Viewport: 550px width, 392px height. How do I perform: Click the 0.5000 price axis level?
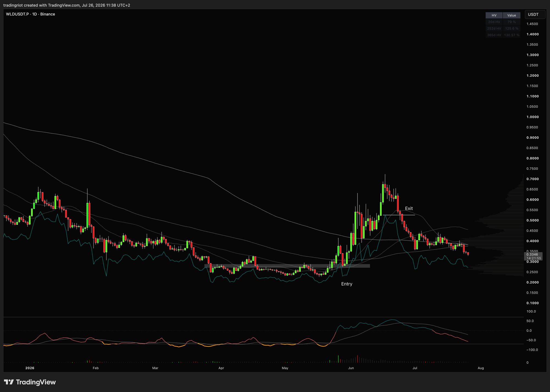(532, 220)
